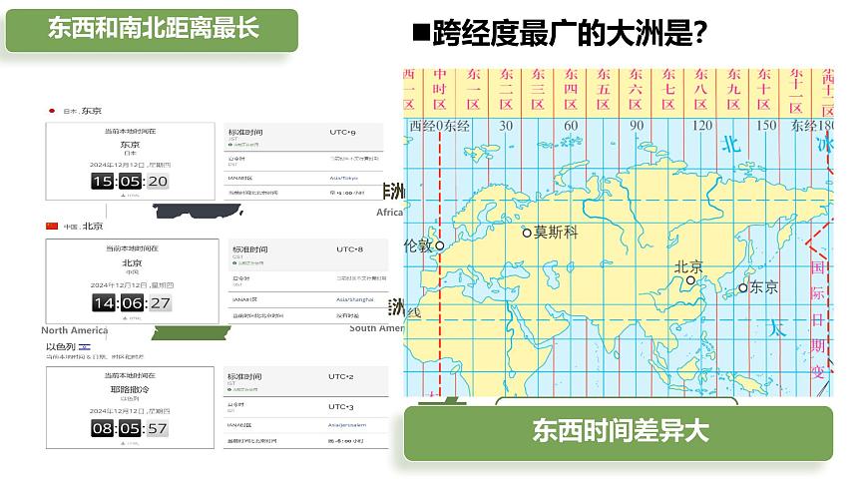Viewport: 868px width, 488px height.
Task: Click the Japan flag icon beside 日本, 东京
Action: (52, 111)
